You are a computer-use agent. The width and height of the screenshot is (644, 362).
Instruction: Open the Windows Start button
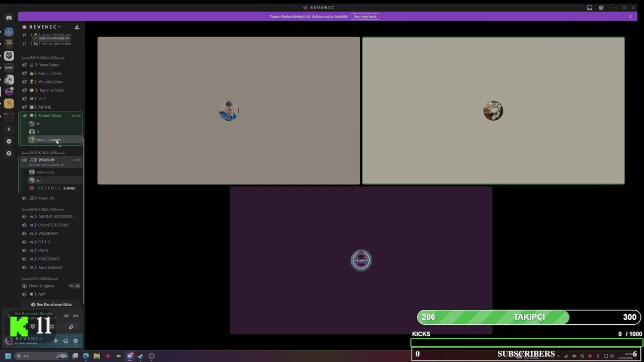click(8, 356)
